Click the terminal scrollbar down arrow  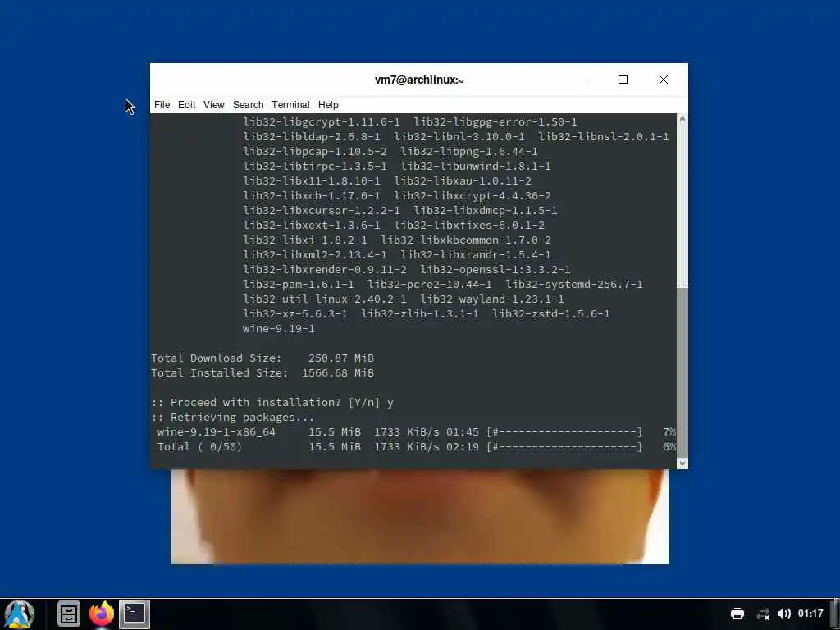tap(682, 463)
